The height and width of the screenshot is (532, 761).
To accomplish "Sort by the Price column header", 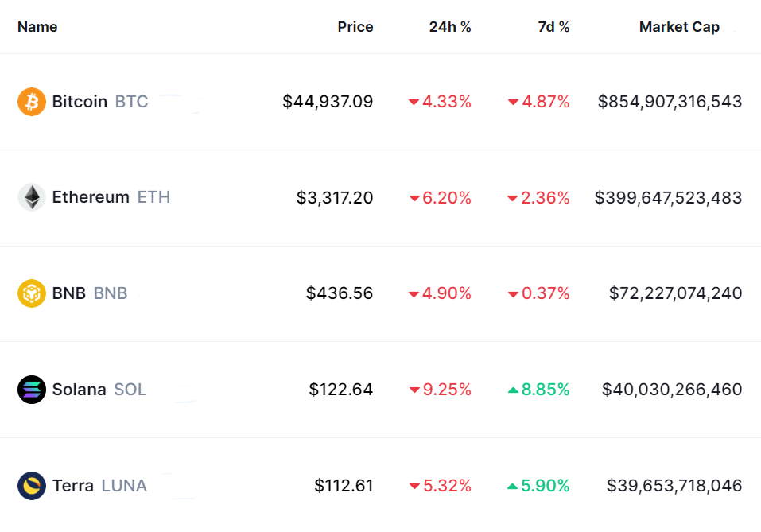I will click(355, 27).
